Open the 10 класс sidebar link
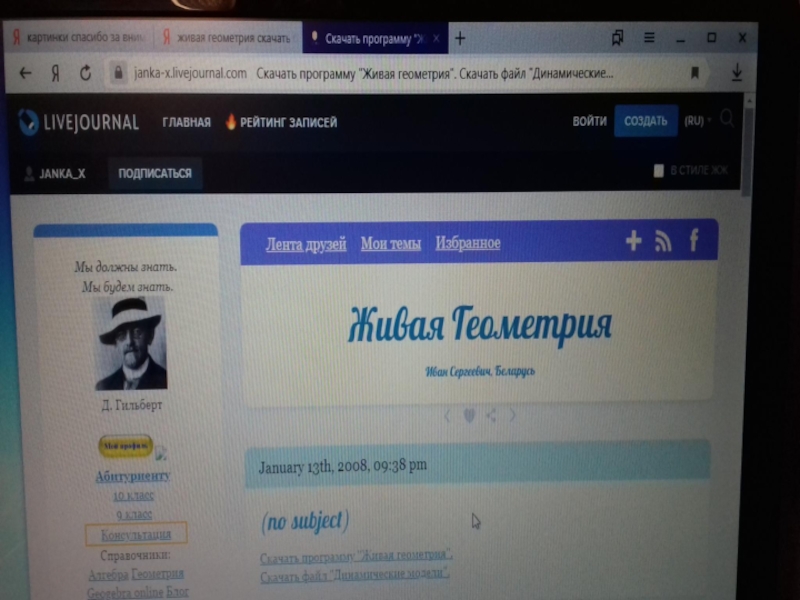 tap(134, 495)
